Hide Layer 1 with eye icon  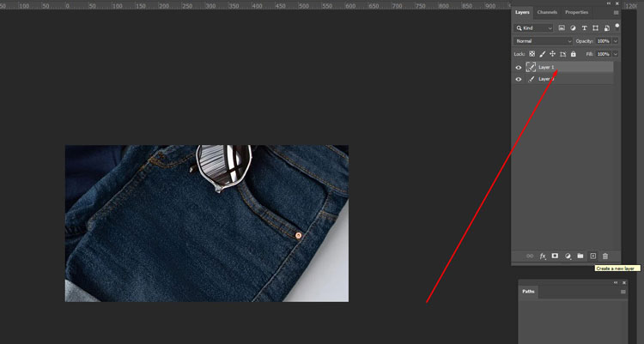tap(519, 67)
